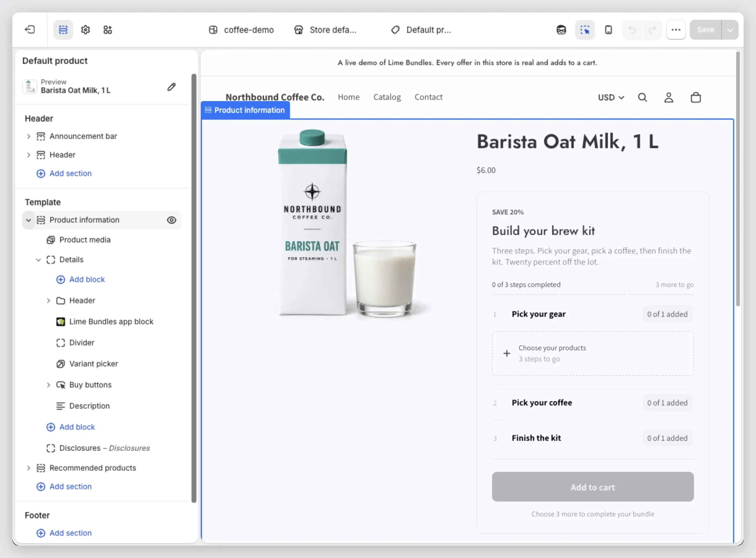756x558 pixels.
Task: Open the USD currency dropdown
Action: tap(611, 97)
